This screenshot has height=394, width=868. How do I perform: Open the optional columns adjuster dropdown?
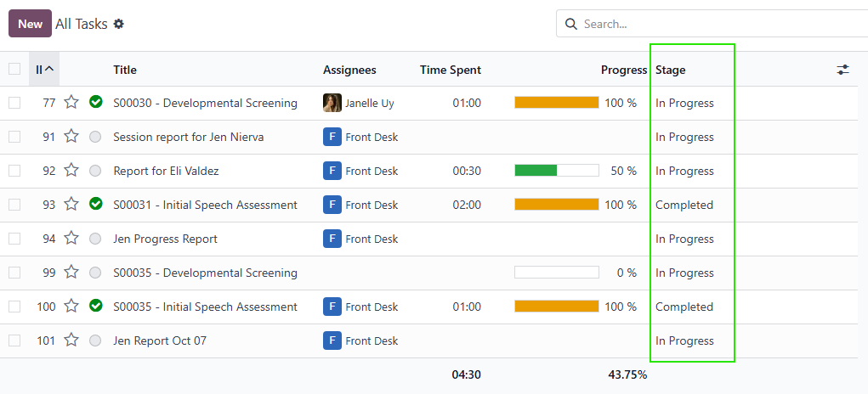(842, 70)
